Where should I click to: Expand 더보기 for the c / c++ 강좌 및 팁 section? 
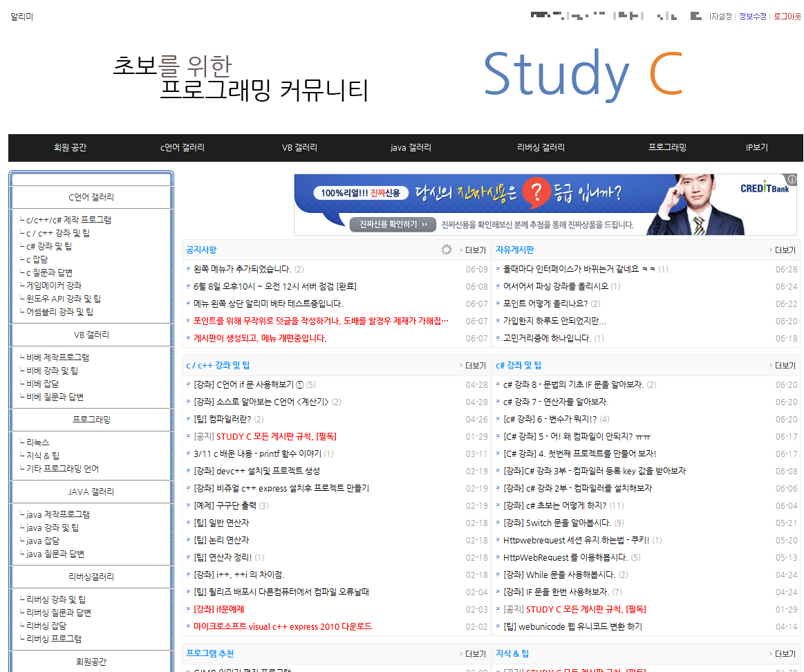coord(474,366)
